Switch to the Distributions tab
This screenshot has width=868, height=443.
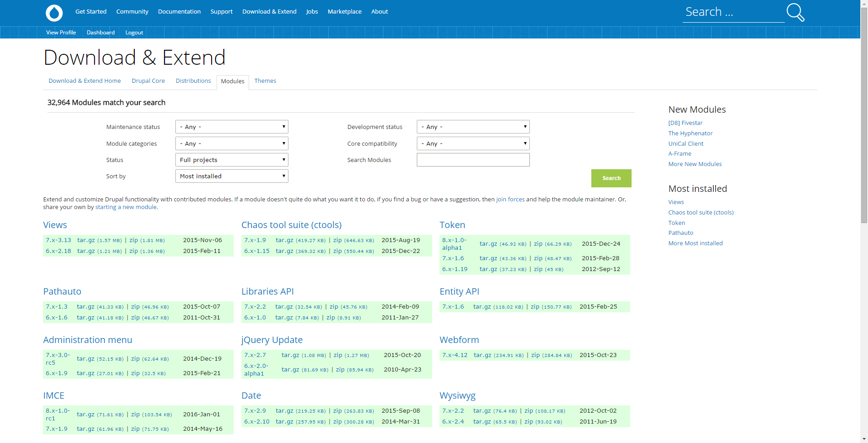[193, 81]
